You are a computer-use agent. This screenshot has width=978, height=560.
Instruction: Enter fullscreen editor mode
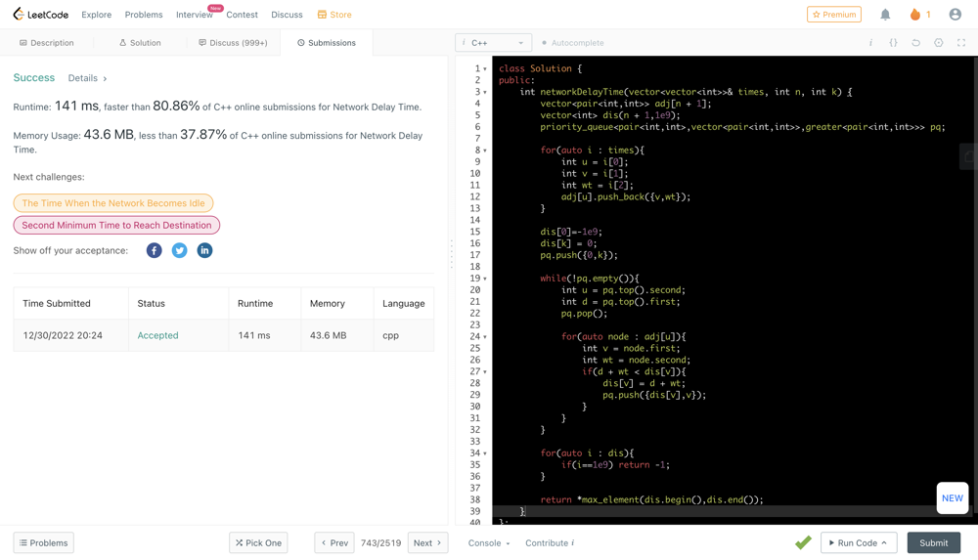(961, 43)
